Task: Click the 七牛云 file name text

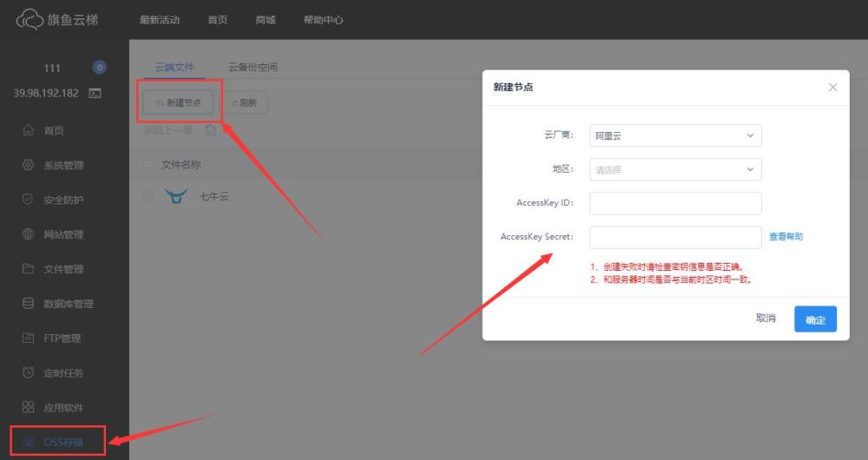Action: coord(214,196)
